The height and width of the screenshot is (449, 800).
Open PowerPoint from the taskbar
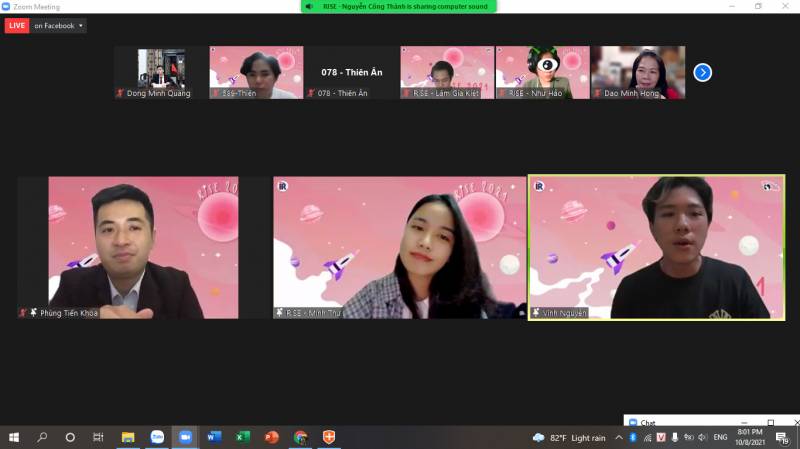tap(271, 437)
